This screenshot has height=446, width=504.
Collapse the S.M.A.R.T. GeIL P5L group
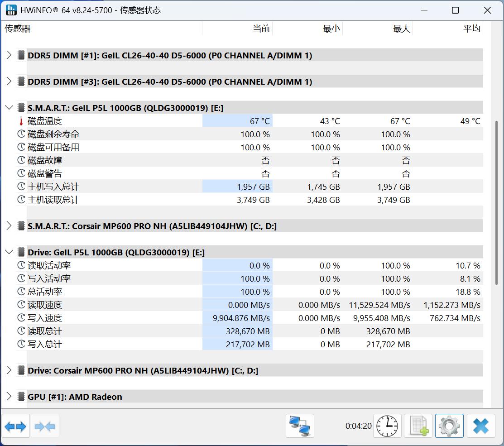point(9,108)
